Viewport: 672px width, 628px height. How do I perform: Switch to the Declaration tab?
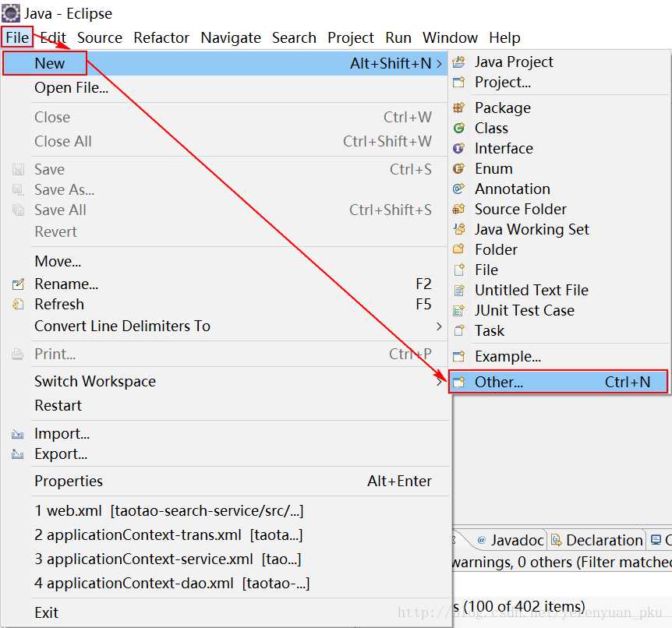click(x=596, y=540)
